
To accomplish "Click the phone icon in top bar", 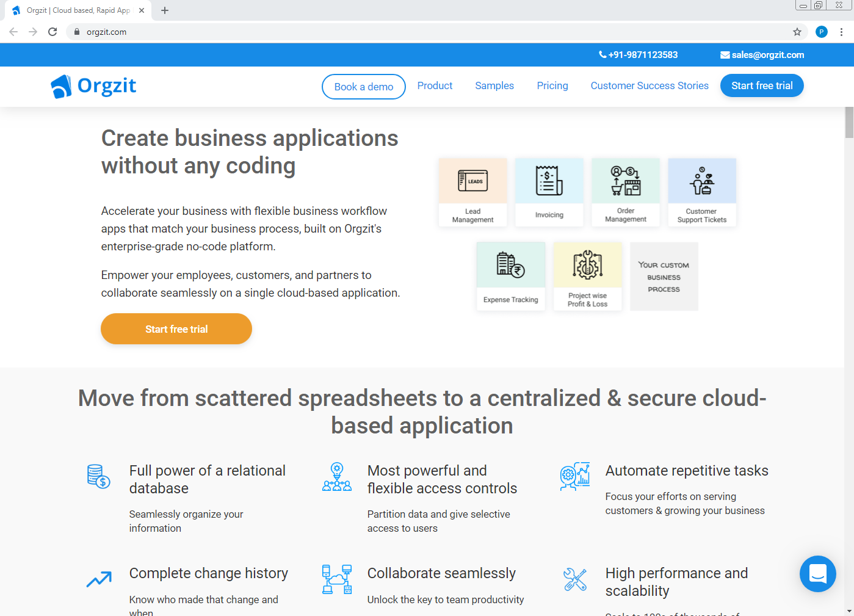I will [603, 54].
